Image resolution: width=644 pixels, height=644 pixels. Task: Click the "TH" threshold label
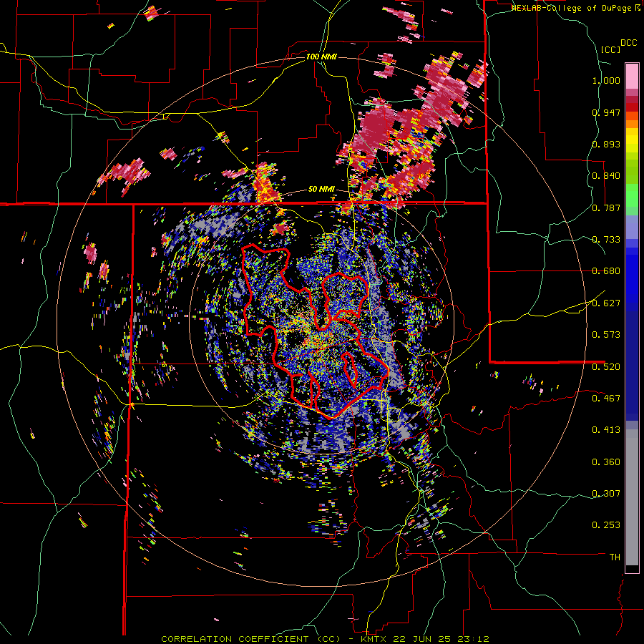(x=615, y=557)
